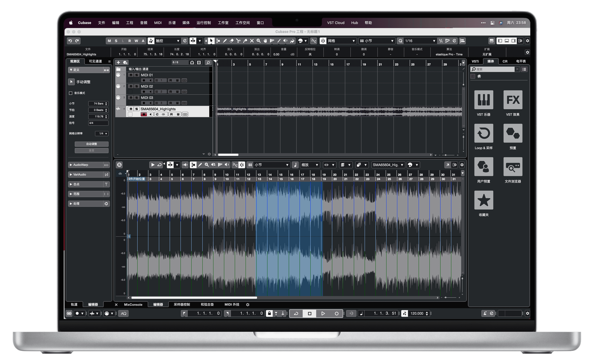Open the 缩放 dropdown in sample editor
Image resolution: width=594 pixels, height=364 pixels.
(x=310, y=165)
